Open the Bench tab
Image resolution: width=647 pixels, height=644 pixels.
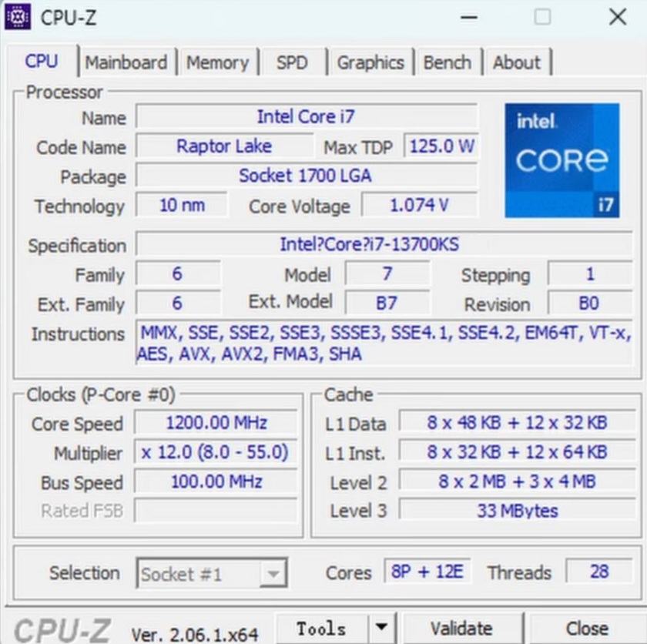448,62
